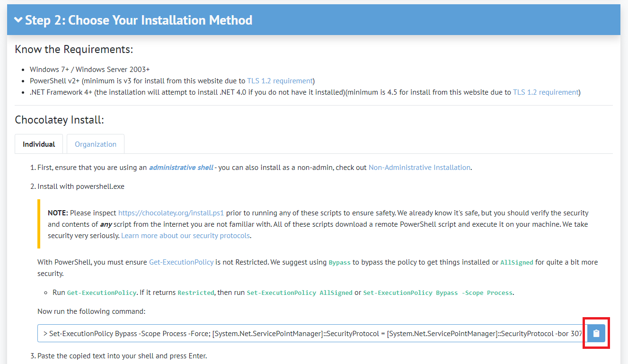Select the Individual tab
The image size is (628, 364).
(x=39, y=144)
